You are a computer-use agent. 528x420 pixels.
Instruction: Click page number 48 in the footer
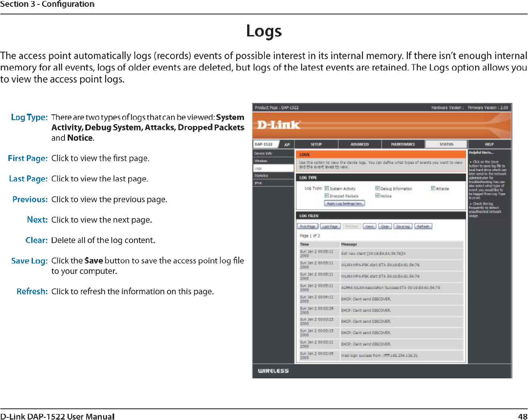point(522,416)
